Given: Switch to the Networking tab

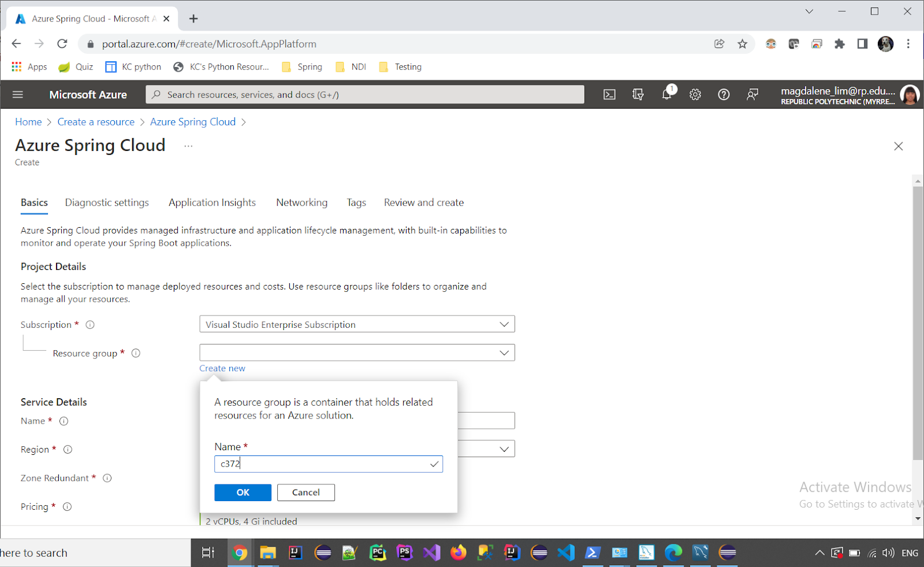Looking at the screenshot, I should (301, 202).
